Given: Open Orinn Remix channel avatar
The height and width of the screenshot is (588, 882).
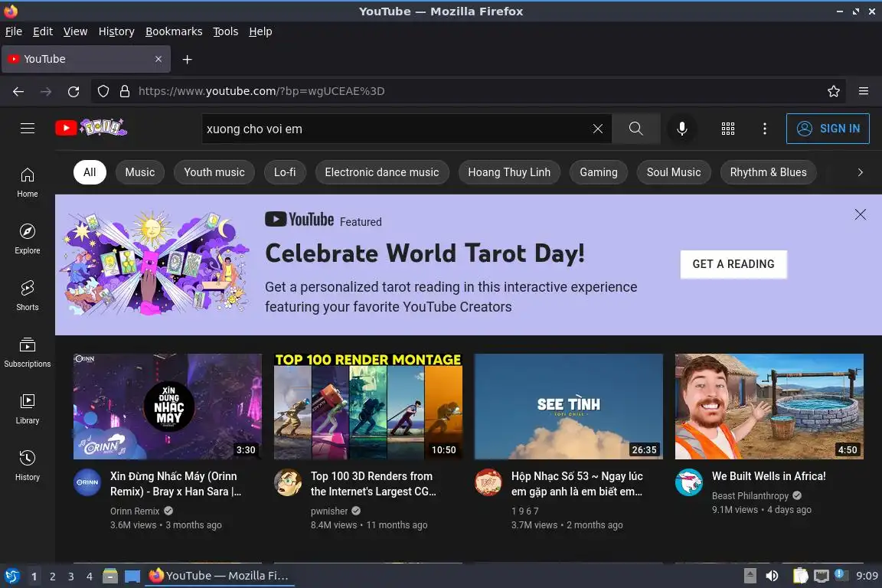Looking at the screenshot, I should (x=87, y=482).
